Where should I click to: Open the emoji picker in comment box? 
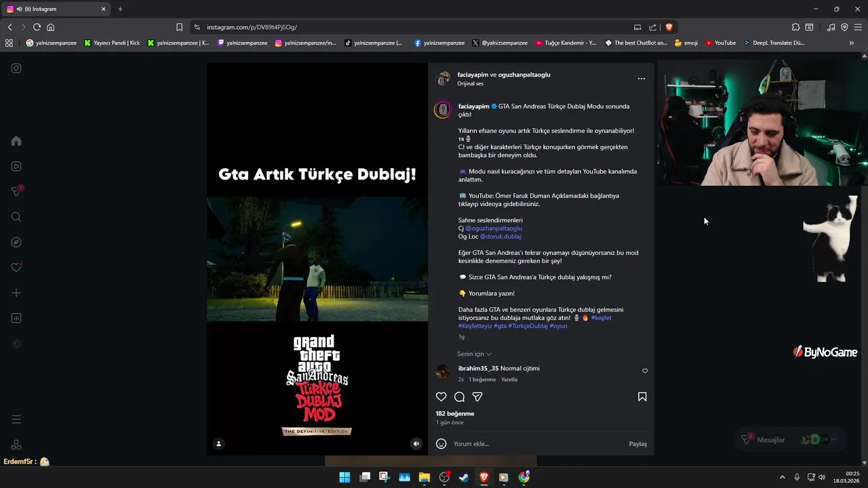[x=441, y=444]
